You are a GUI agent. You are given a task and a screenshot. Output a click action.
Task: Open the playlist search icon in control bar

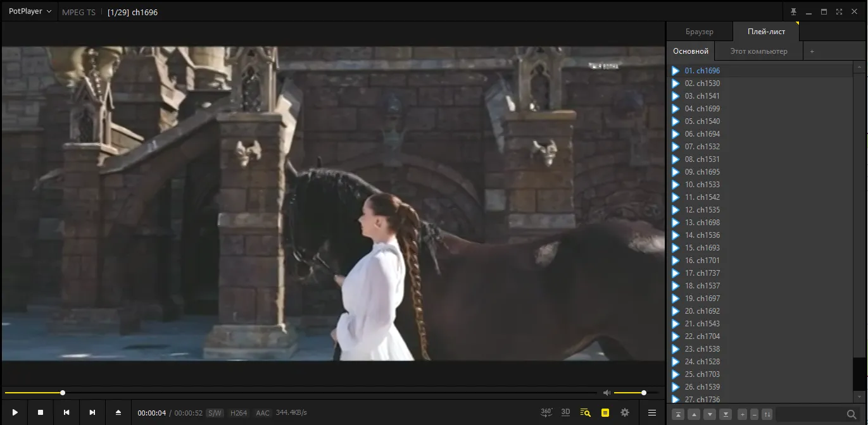586,412
